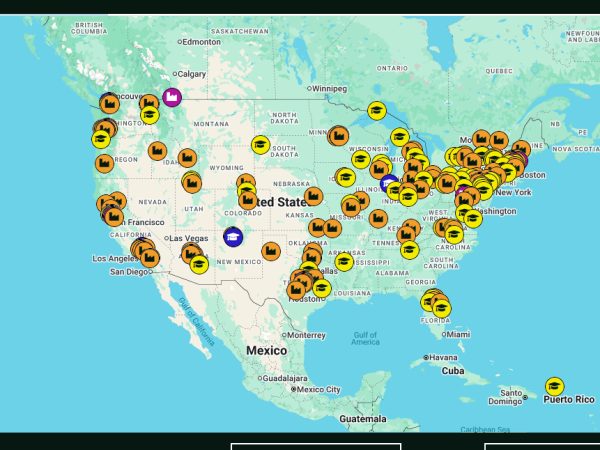The width and height of the screenshot is (600, 450).
Task: Select the orange factory marker in San Diego area
Action: coord(150,258)
